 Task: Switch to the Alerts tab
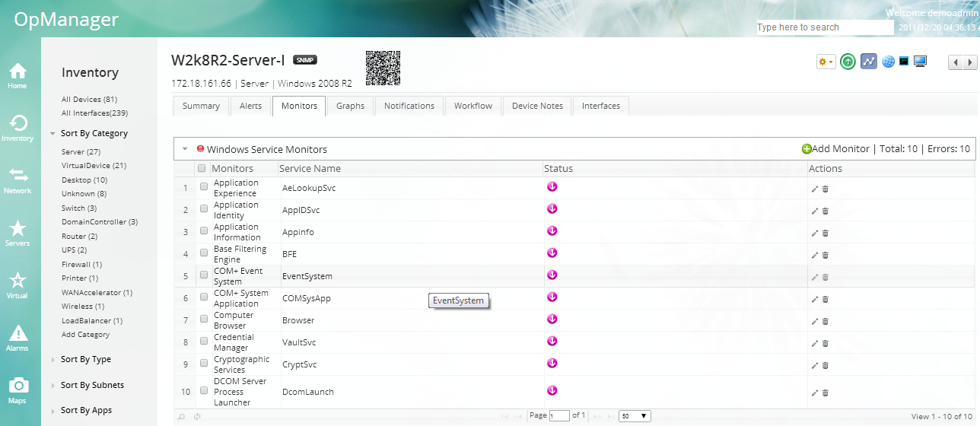250,106
